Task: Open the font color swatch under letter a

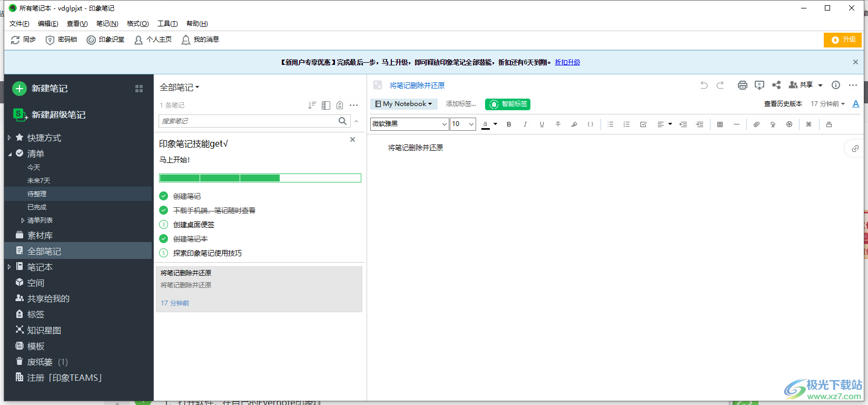Action: click(486, 125)
